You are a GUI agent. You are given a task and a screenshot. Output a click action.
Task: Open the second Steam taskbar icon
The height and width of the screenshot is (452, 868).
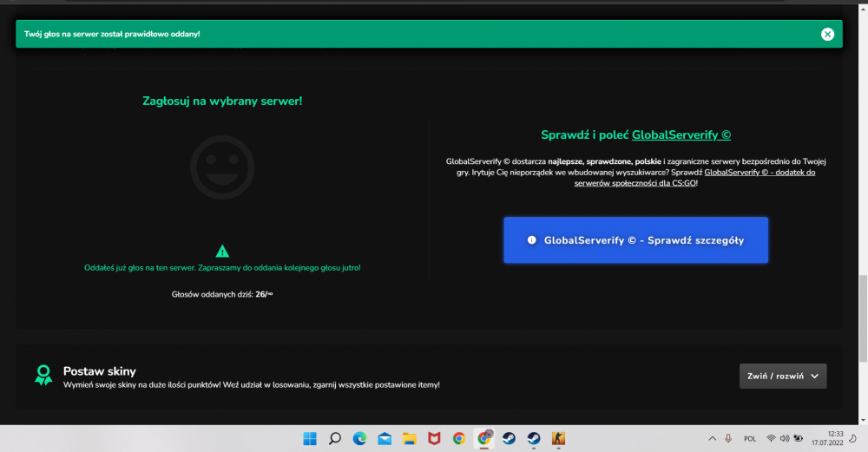534,439
